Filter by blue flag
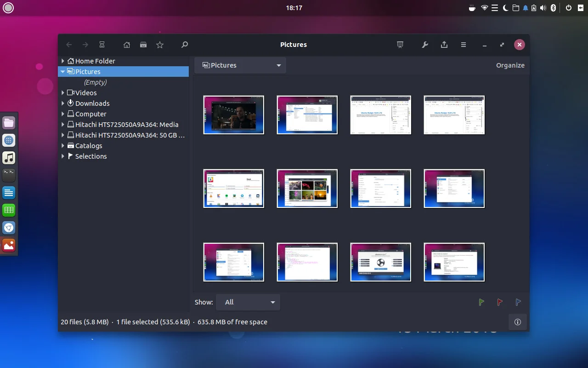The image size is (588, 368). point(518,302)
